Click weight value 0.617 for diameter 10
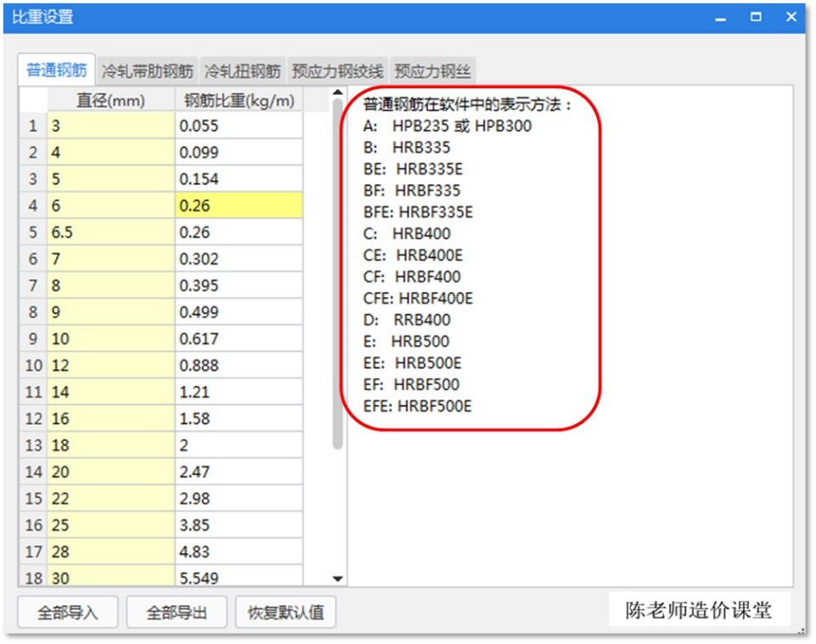The image size is (816, 644). [240, 338]
